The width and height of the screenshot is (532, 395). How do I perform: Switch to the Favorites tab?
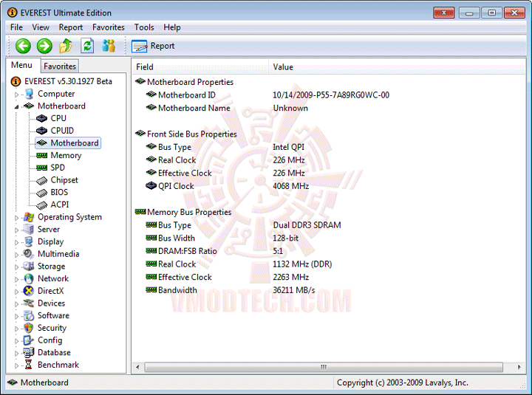click(60, 66)
